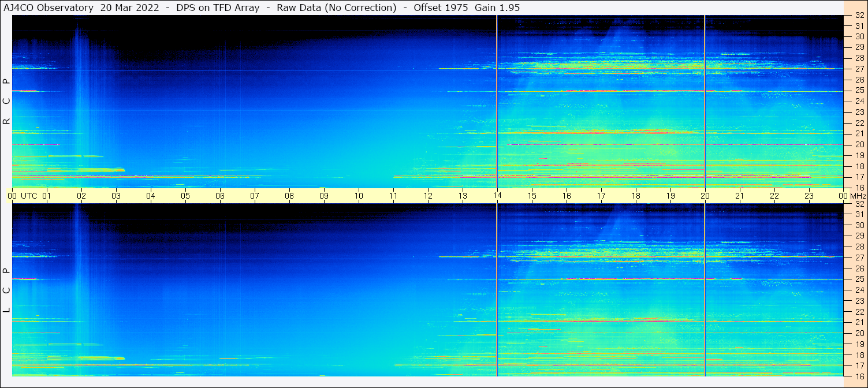Click the 25 MHz label of RCP panel
The image size is (868, 388).
click(859, 91)
